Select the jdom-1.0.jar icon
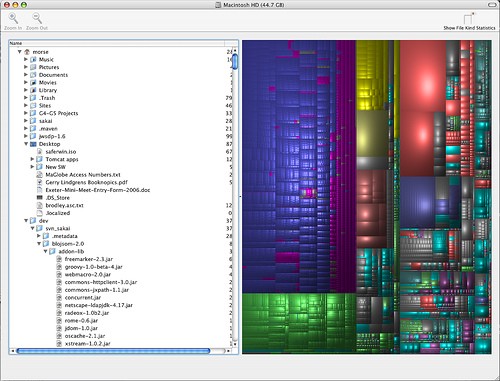Screen dimensions: 500x381 click(x=59, y=328)
